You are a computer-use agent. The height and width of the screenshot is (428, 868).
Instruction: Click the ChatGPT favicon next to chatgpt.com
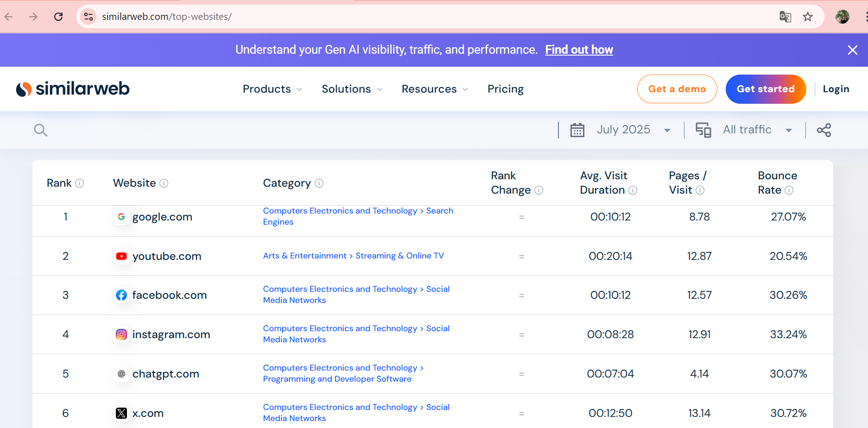121,374
